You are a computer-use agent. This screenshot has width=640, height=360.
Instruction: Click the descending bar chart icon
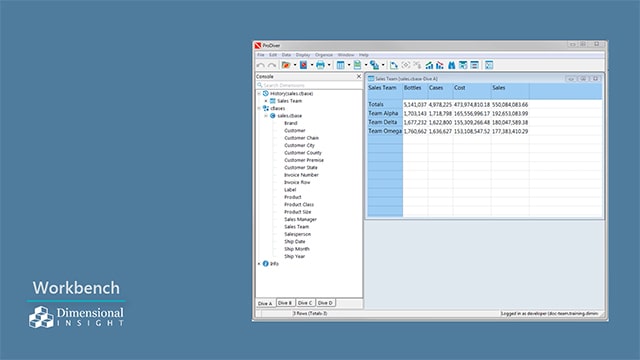(x=440, y=65)
